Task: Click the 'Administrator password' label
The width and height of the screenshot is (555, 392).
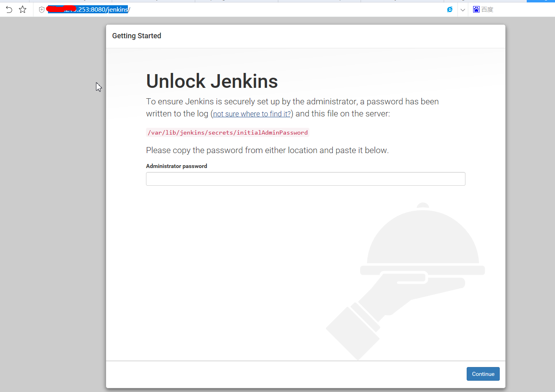Action: 177,166
